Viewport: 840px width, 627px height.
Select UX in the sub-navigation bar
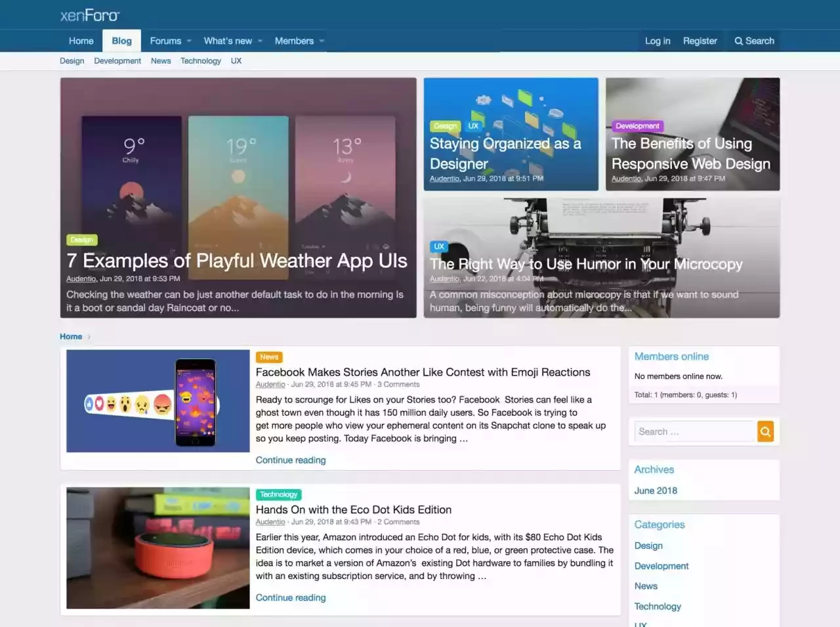pyautogui.click(x=236, y=61)
